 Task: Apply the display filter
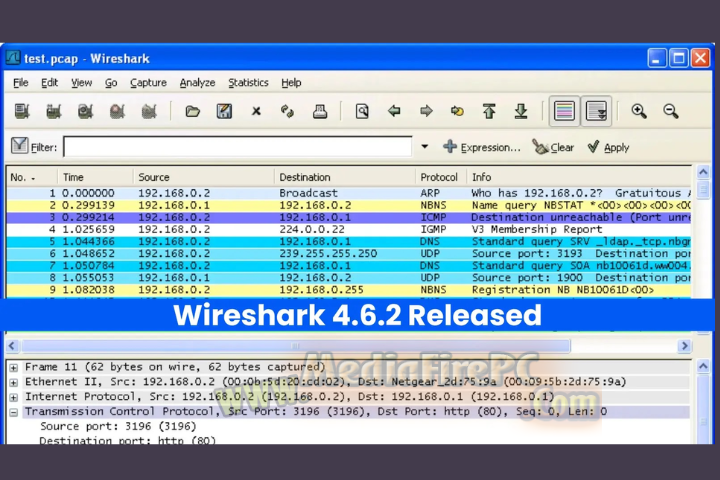(608, 147)
